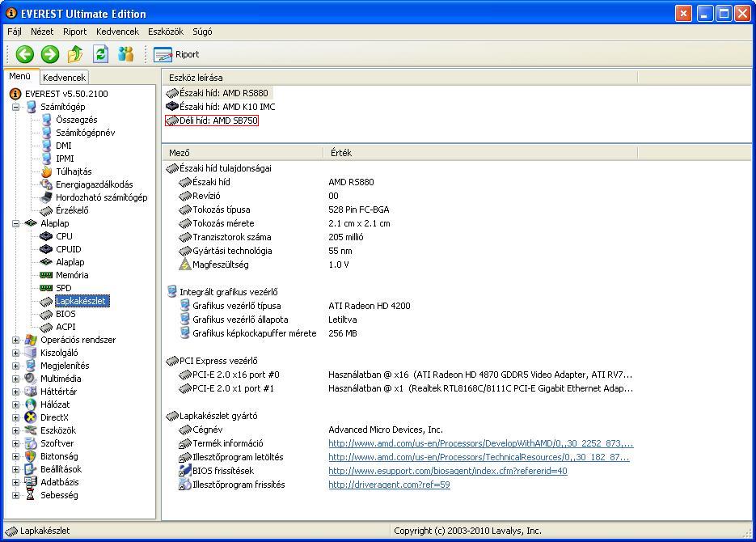
Task: Switch to the Kedvencek tab
Action: 64,77
